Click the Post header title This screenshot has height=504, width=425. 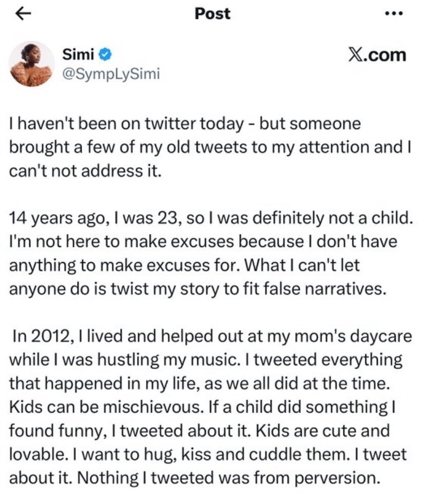pos(212,14)
